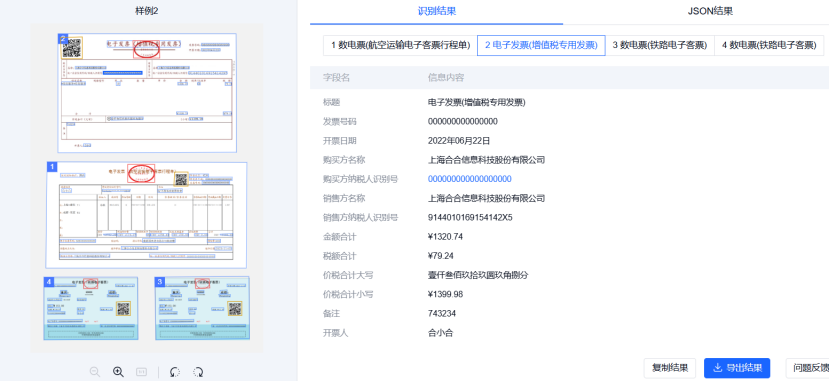Click the date 2022年06月22日

pos(459,141)
